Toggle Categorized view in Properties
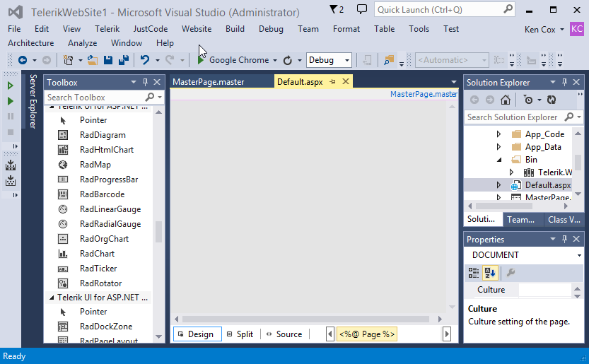 pos(474,273)
